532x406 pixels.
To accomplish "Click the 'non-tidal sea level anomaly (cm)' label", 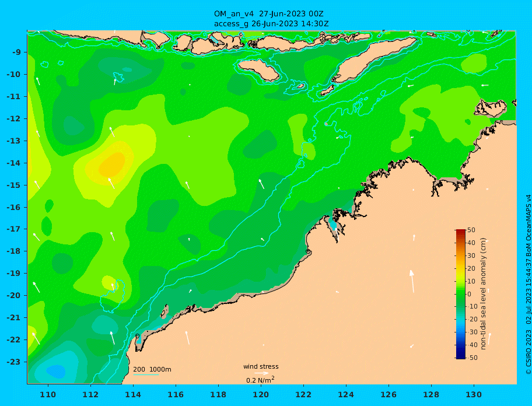I will [x=483, y=294].
